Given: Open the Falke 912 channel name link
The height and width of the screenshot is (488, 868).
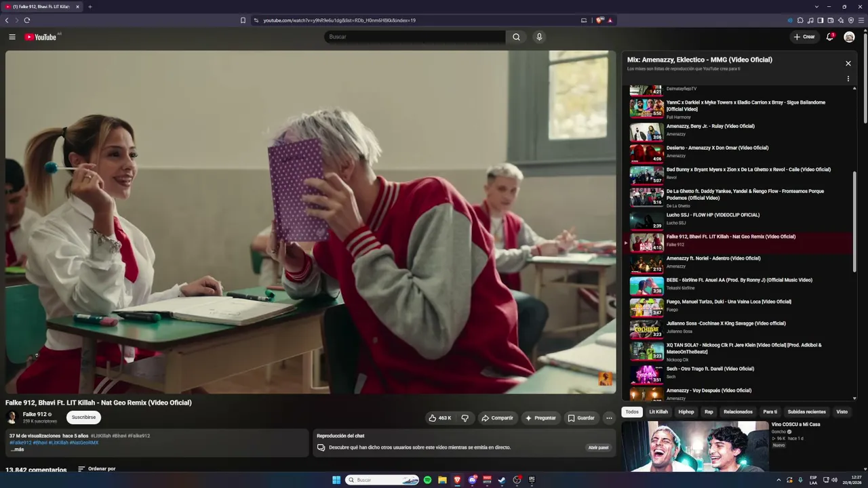Looking at the screenshot, I should tap(35, 414).
